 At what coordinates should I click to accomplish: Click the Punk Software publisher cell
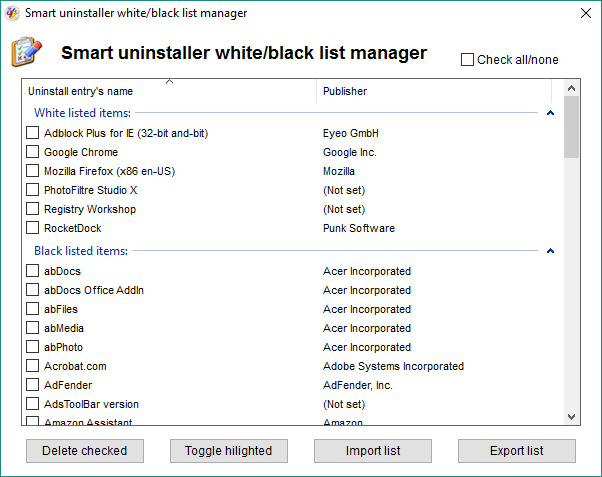(x=359, y=228)
